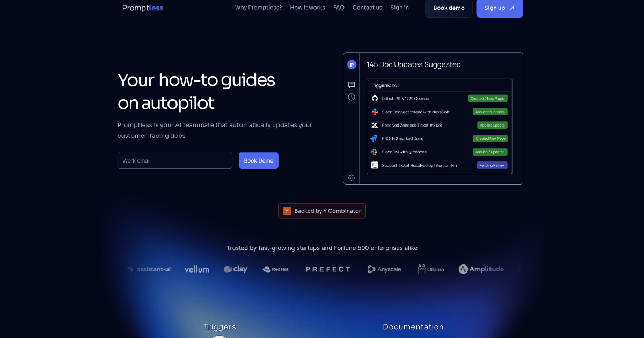This screenshot has width=644, height=338.
Task: Click the Promptless logo
Action: tap(143, 8)
